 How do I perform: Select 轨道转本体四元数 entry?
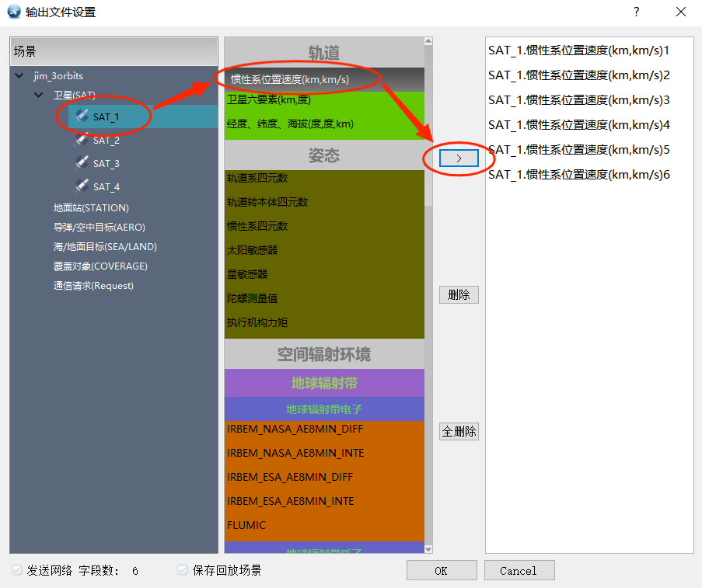click(x=324, y=202)
